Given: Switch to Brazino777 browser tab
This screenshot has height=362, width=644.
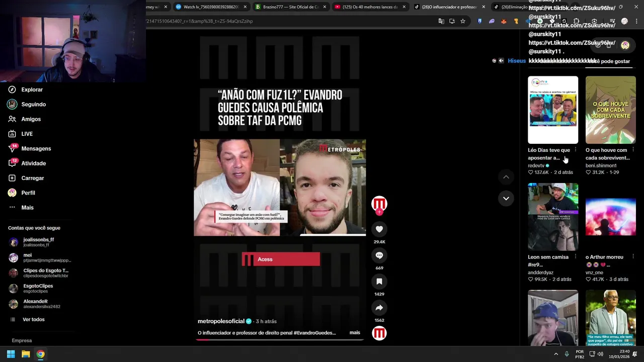Looking at the screenshot, I should tap(291, 7).
